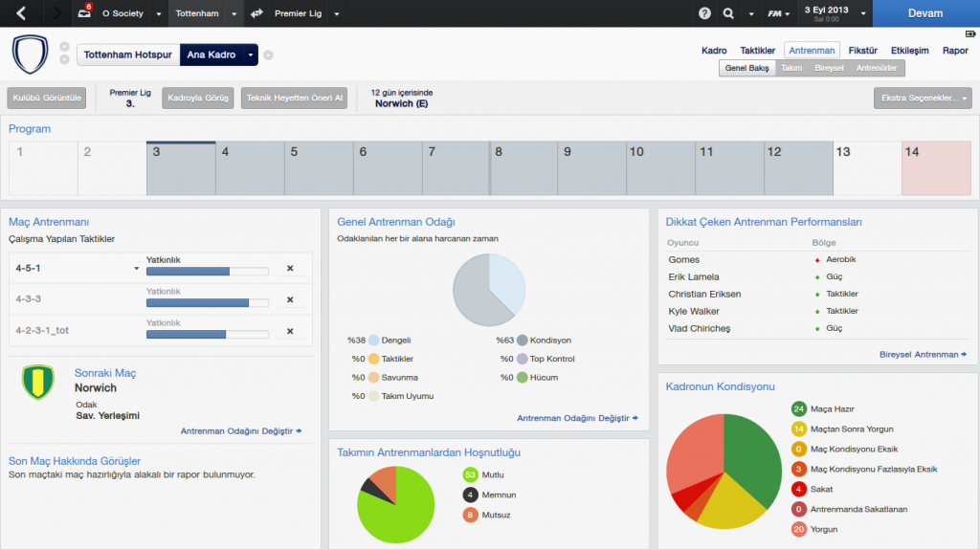Image resolution: width=980 pixels, height=550 pixels.
Task: Open the inbox with 6 notifications
Action: point(84,13)
